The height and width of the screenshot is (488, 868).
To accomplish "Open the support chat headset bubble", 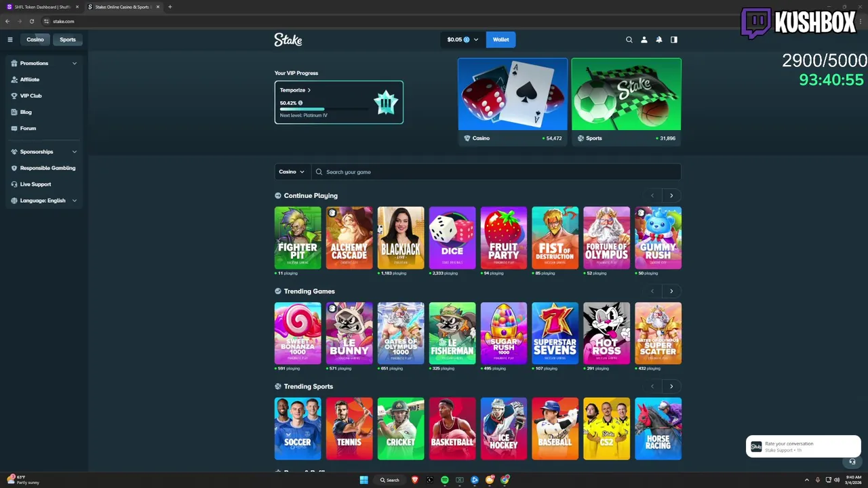I will pos(852,462).
